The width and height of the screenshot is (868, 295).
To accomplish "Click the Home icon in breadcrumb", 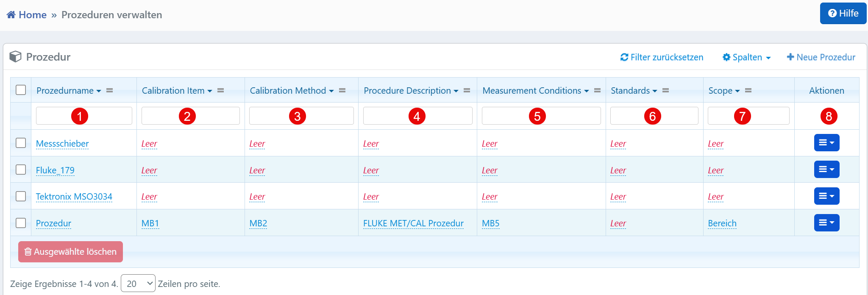I will 11,15.
